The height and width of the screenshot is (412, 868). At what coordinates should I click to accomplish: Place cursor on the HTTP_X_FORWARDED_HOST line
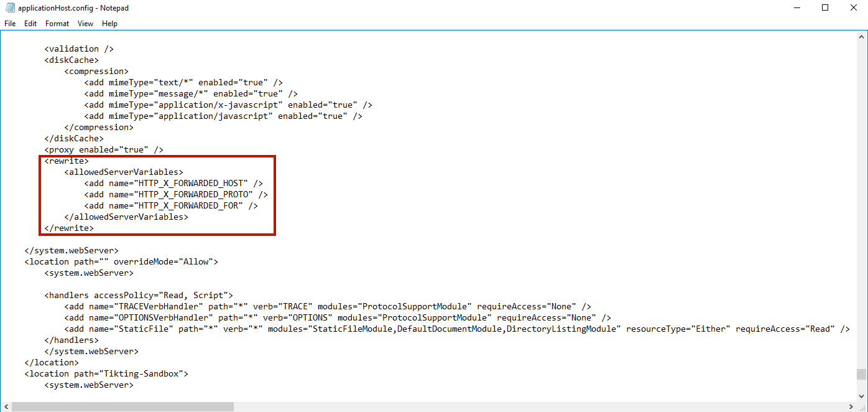(173, 183)
